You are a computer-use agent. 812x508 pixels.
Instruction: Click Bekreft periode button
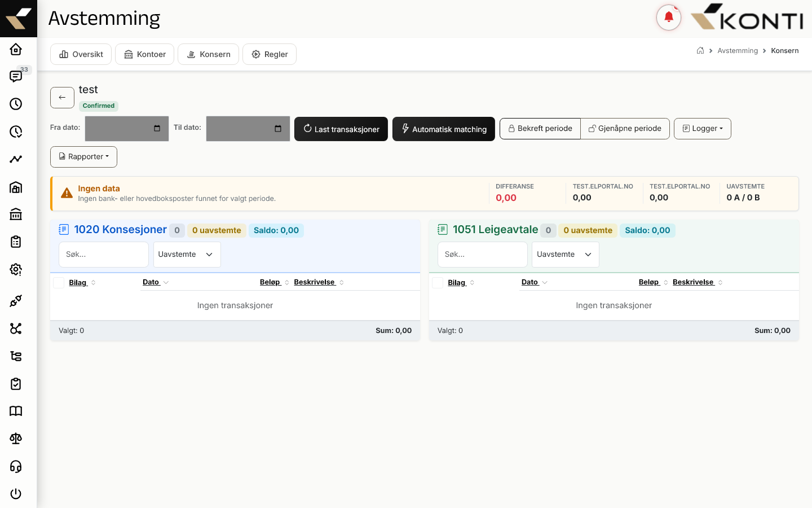pyautogui.click(x=540, y=129)
